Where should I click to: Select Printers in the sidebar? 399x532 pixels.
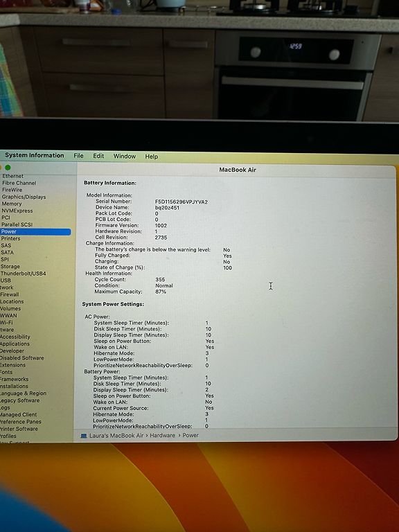point(10,238)
